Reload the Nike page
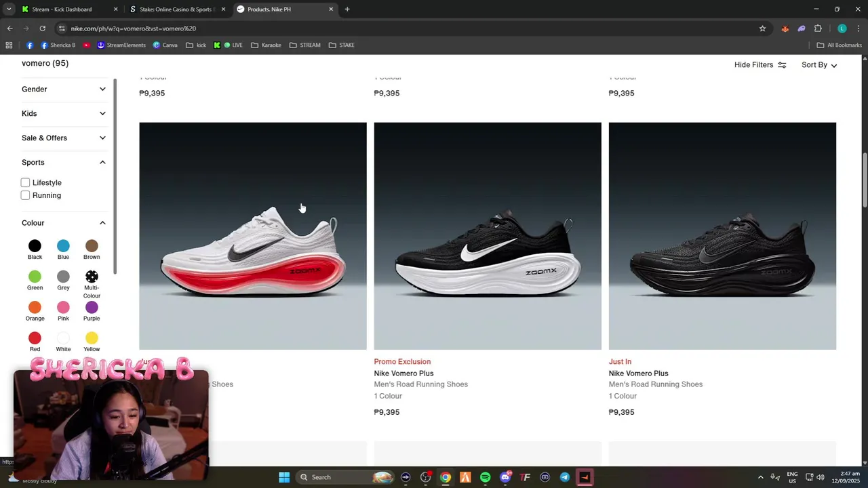Viewport: 868px width, 488px height. coord(42,28)
